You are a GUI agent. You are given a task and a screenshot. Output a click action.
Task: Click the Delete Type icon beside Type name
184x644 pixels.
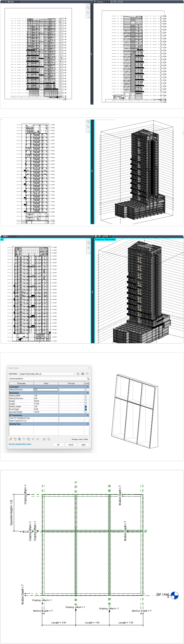[x=87, y=374]
